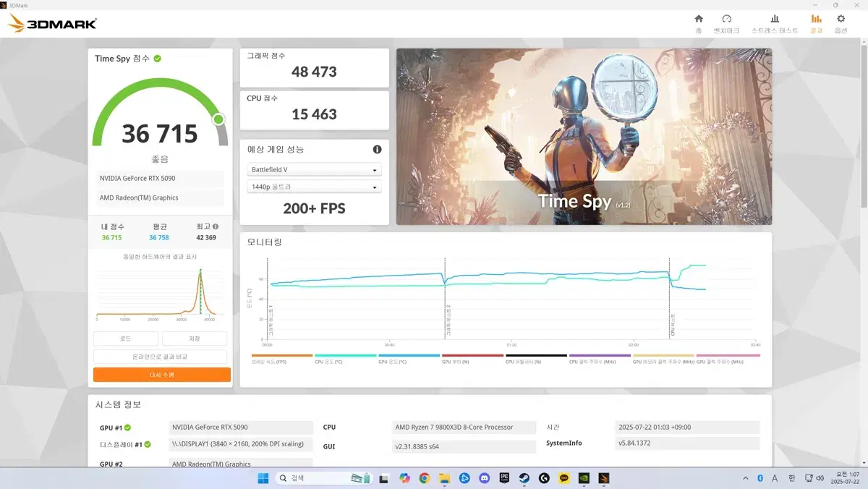This screenshot has width=868, height=489.
Task: Click the 2025-07-22 01:03 +09:00 time value
Action: click(687, 428)
